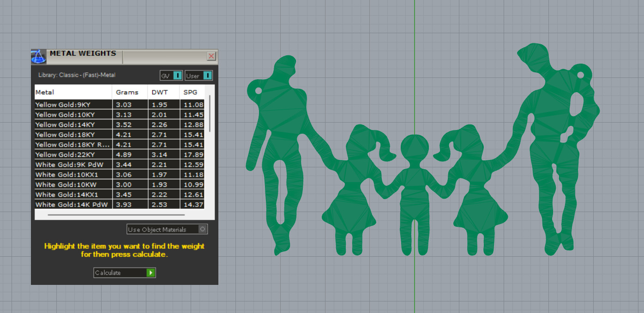Click the Grams column header
The height and width of the screenshot is (313, 644).
(130, 92)
